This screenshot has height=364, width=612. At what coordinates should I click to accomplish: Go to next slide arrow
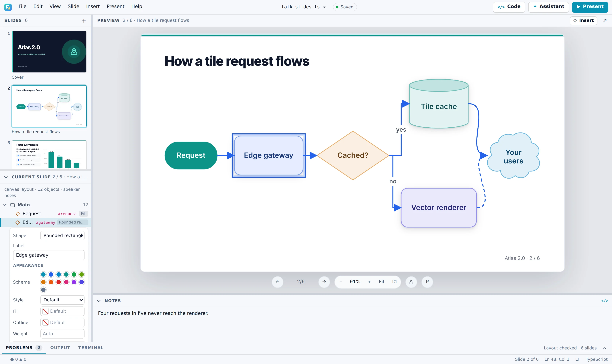point(324,282)
